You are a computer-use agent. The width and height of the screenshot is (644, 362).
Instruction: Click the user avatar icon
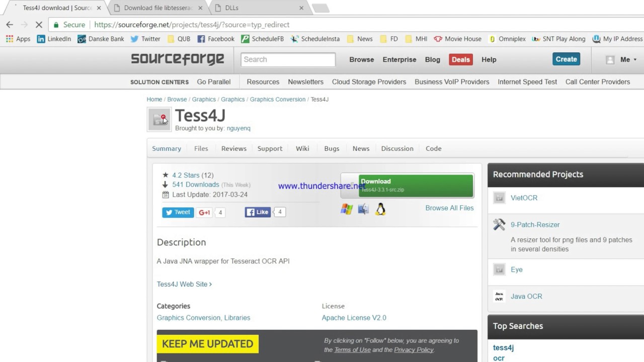click(610, 60)
